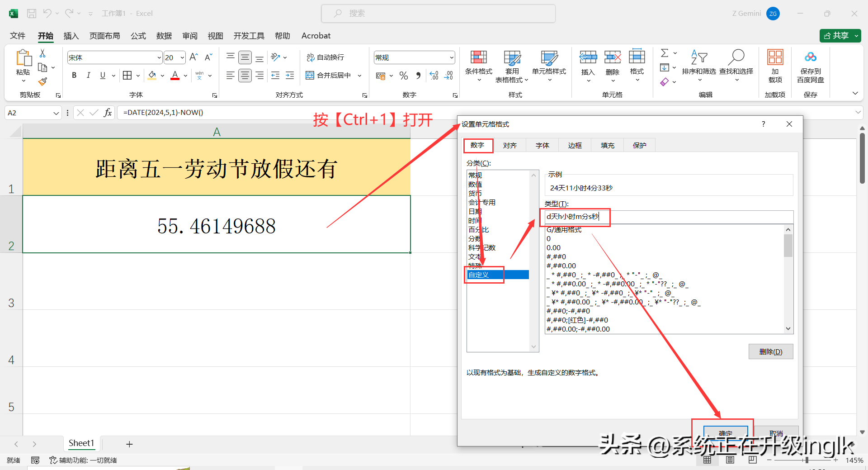Click the Sheet1 tab
Image resolution: width=868 pixels, height=470 pixels.
[81, 443]
